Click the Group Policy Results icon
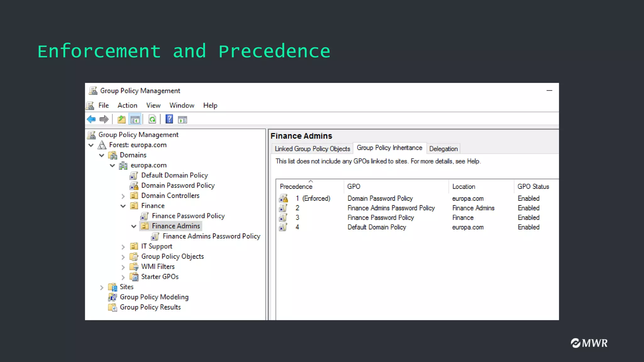644x362 pixels. pyautogui.click(x=113, y=307)
